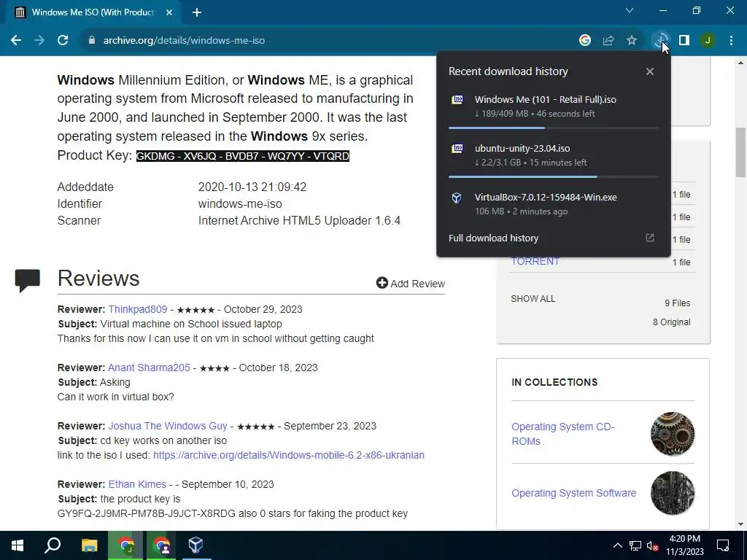Close the Recent download history popup
The width and height of the screenshot is (747, 560).
click(x=650, y=71)
